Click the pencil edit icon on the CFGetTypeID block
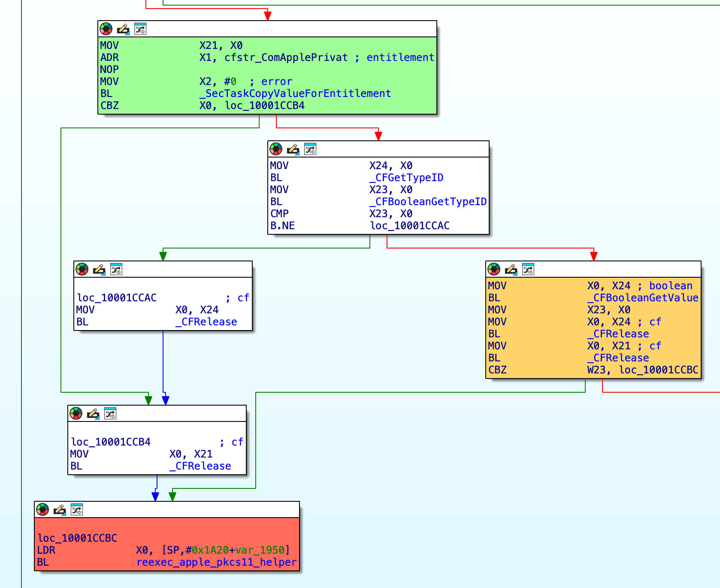 point(293,149)
